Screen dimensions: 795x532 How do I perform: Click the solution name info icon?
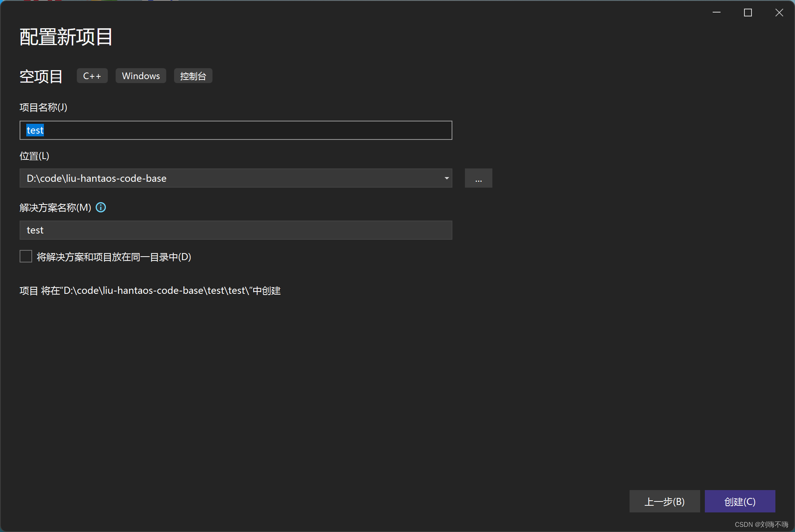(101, 207)
